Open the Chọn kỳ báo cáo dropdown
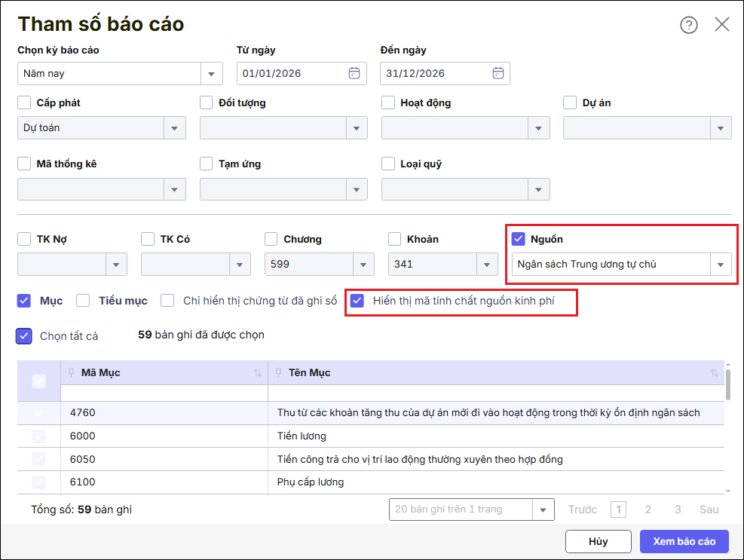 coord(212,74)
